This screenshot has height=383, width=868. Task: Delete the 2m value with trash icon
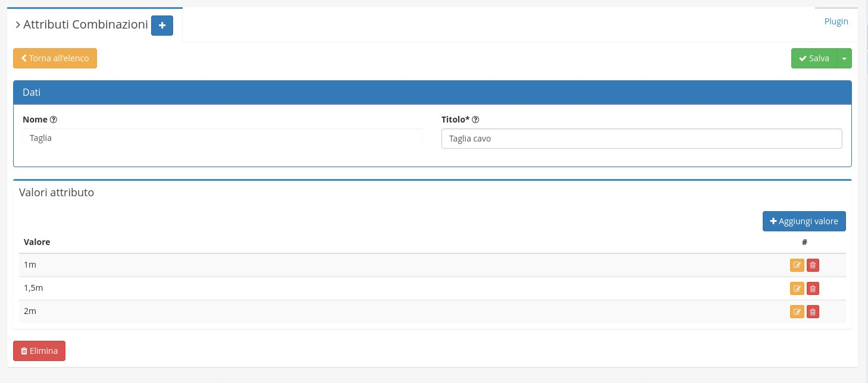tap(813, 312)
